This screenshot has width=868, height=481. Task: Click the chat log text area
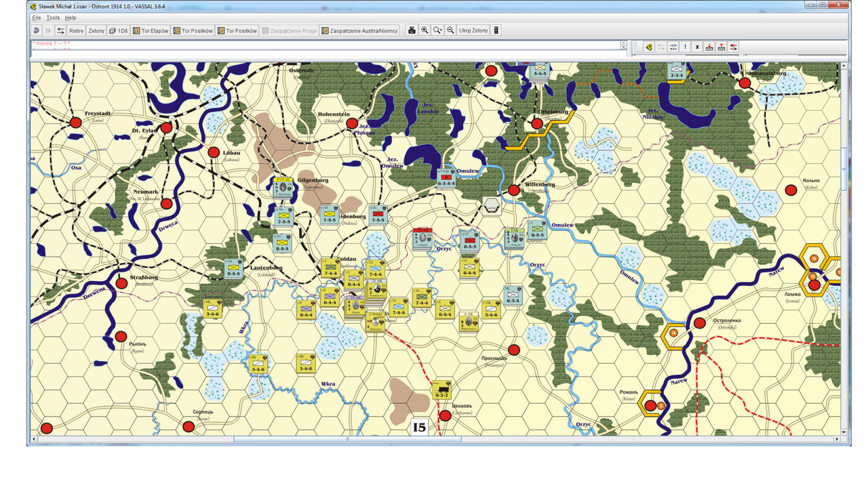[325, 45]
